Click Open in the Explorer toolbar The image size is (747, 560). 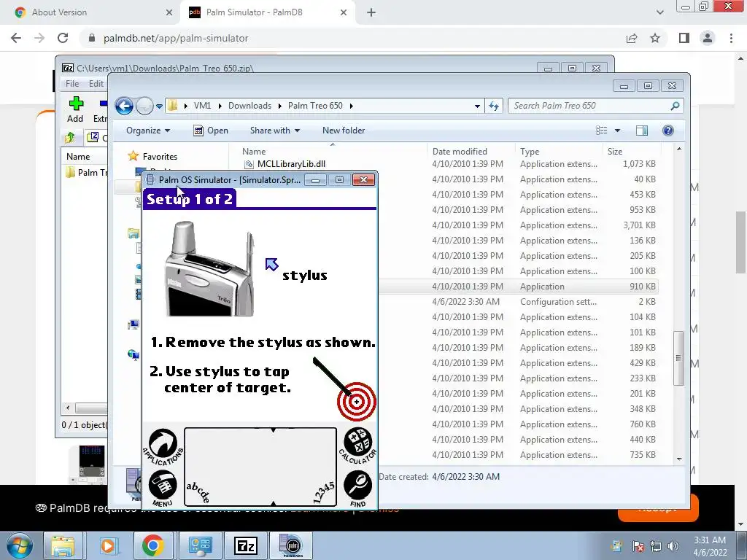click(x=211, y=131)
